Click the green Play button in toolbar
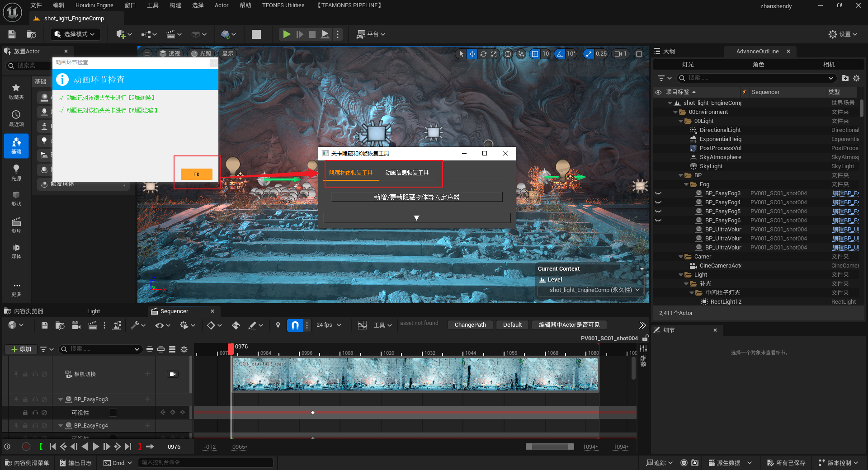This screenshot has width=868, height=470. point(287,34)
